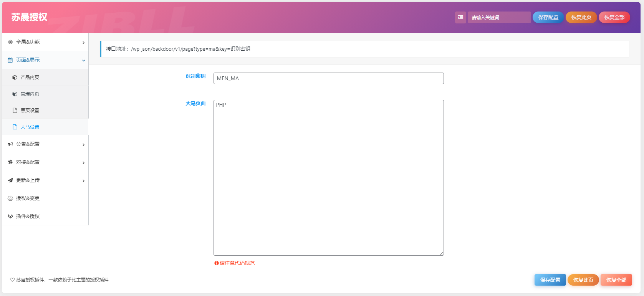Open the 插件&授权 menu section
Screen dimensions: 644x296
click(x=45, y=217)
